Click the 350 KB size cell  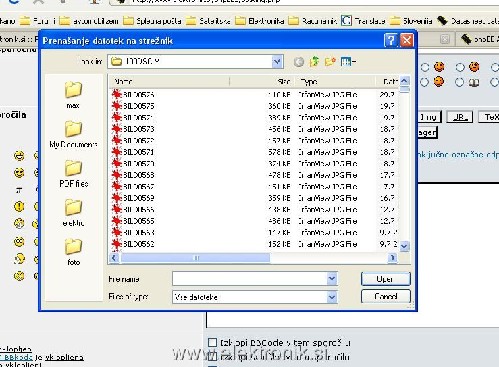[279, 106]
